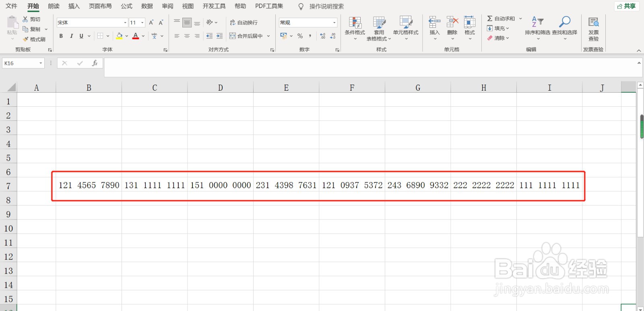
Task: Increase font size with the larger A
Action: pyautogui.click(x=151, y=23)
